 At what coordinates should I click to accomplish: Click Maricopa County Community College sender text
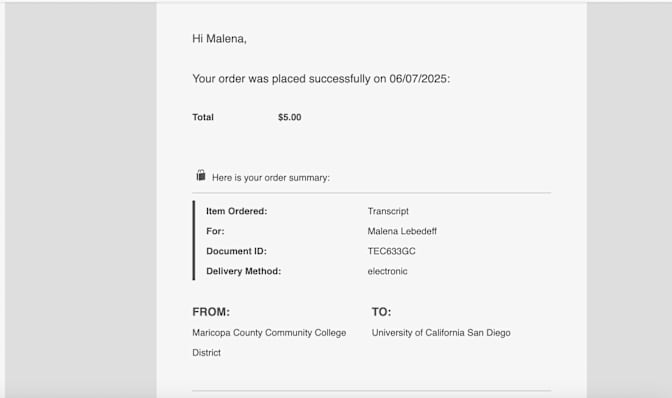coord(269,333)
